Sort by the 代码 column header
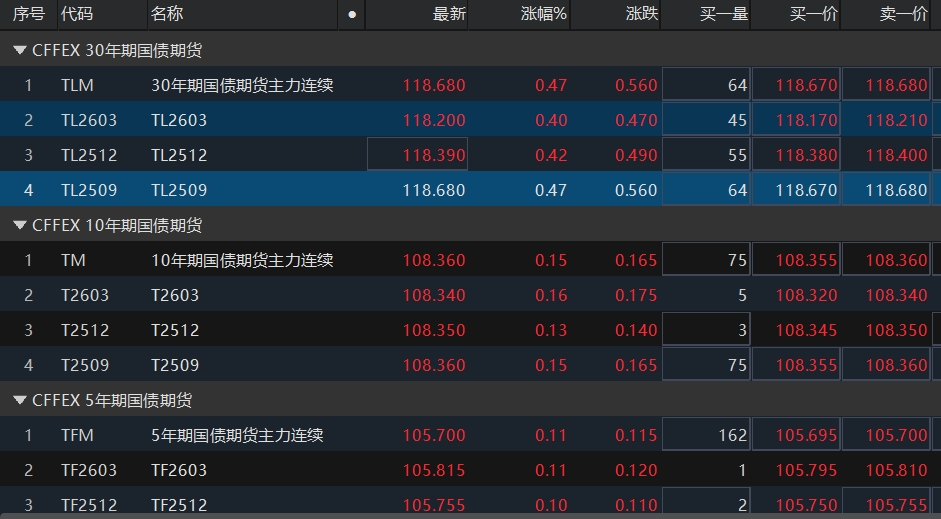 [77, 14]
